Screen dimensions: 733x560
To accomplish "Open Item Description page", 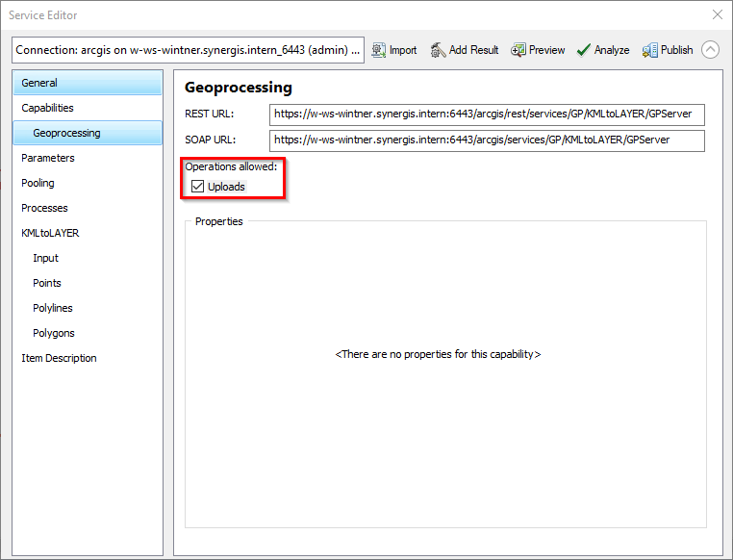I will 59,358.
